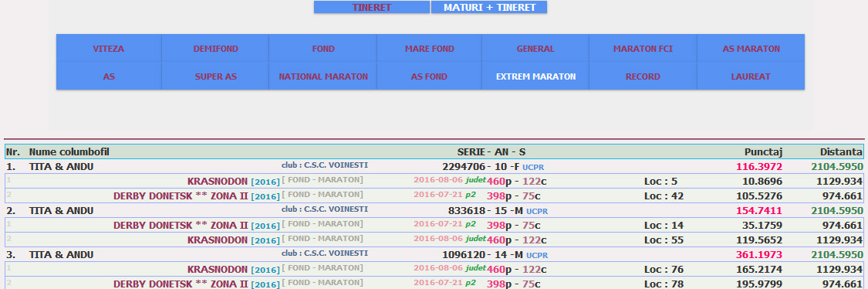The width and height of the screenshot is (868, 289).
Task: Open the DEMIFOND ranking category
Action: (x=215, y=49)
